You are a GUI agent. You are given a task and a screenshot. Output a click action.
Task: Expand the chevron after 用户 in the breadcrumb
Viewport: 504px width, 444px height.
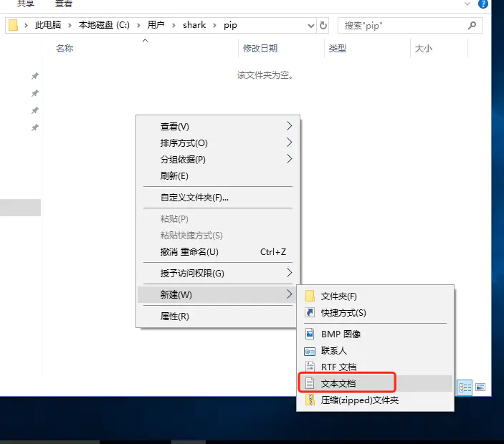tap(173, 25)
